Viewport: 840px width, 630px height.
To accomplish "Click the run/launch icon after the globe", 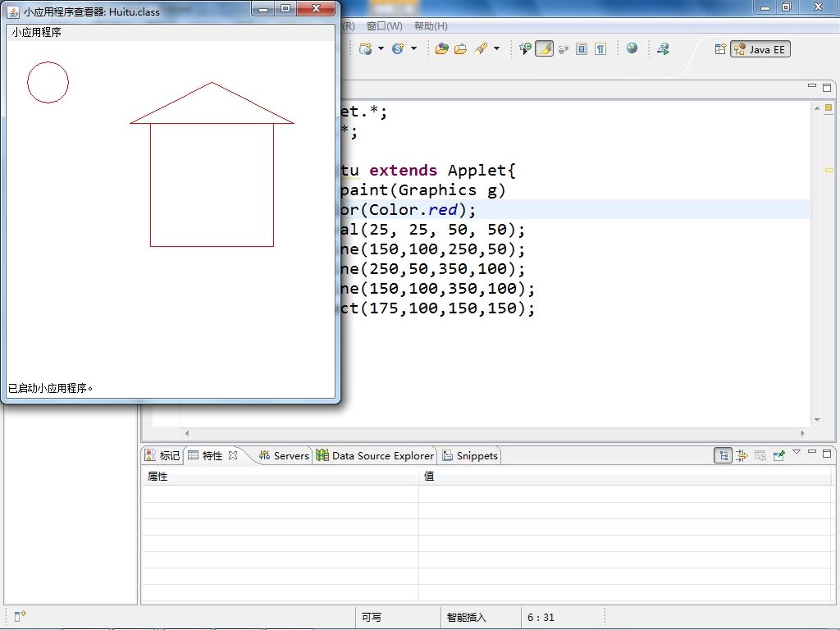I will (663, 48).
